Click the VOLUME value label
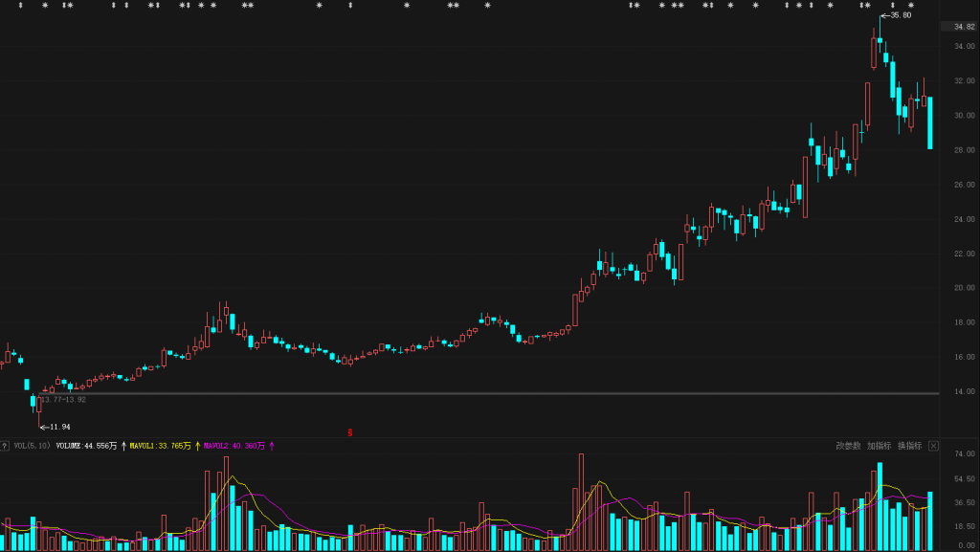The image size is (980, 552). pos(86,446)
